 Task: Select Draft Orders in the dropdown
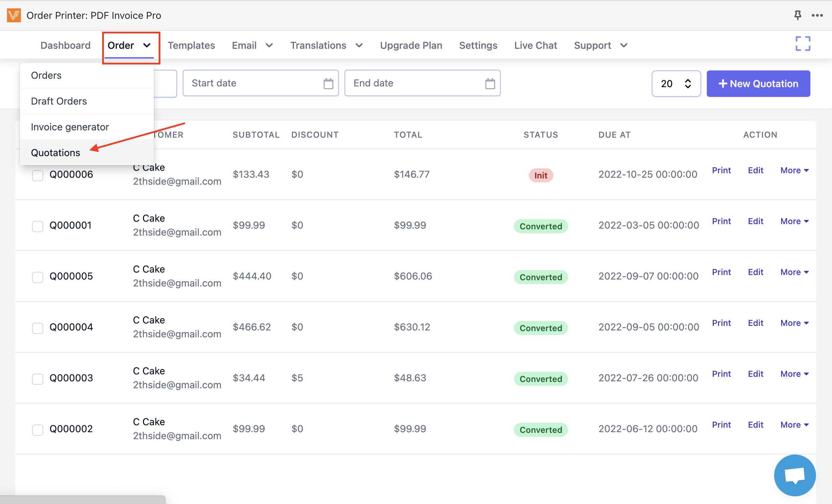click(59, 101)
